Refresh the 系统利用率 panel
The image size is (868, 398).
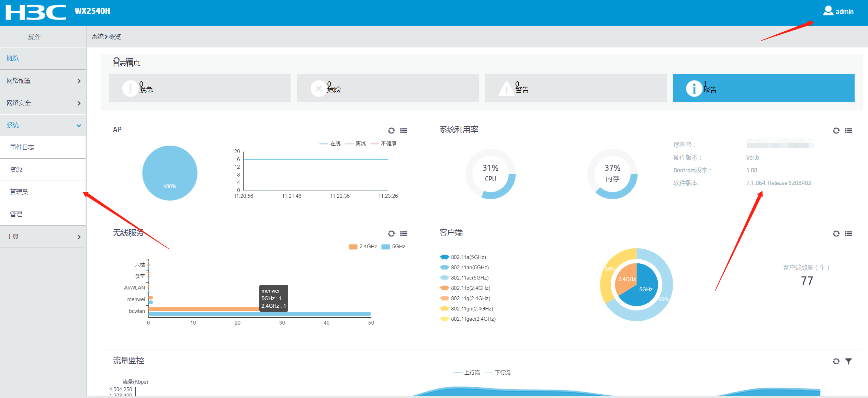pos(836,130)
